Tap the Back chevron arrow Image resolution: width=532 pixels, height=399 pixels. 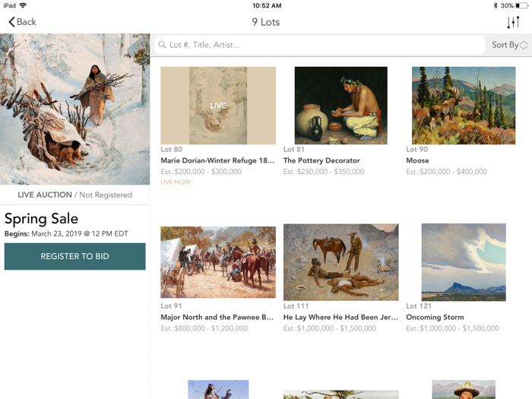click(11, 22)
